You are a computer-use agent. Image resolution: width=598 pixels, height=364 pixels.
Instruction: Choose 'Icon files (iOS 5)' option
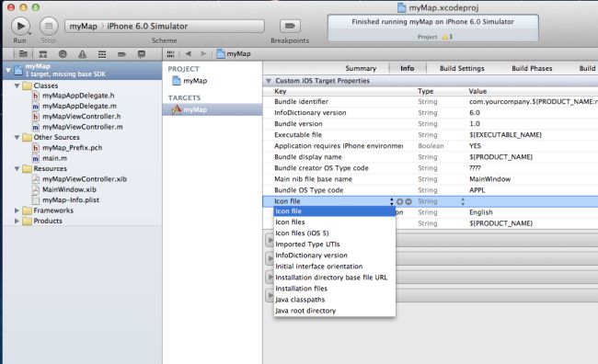[335, 233]
